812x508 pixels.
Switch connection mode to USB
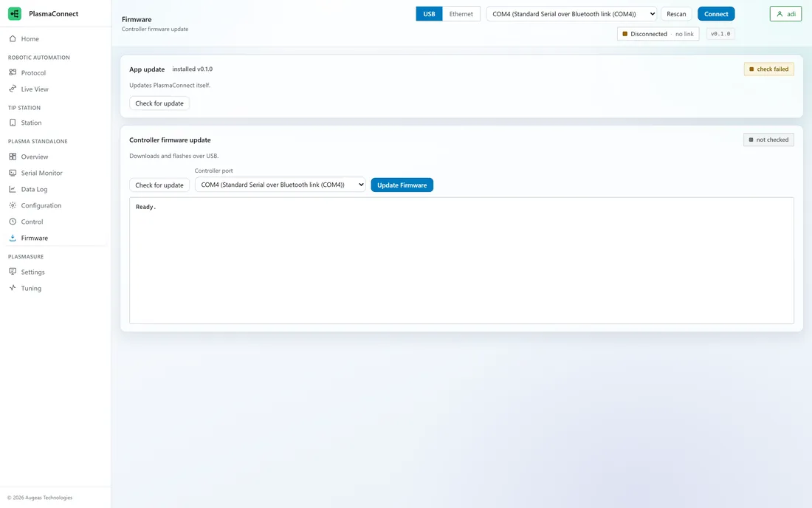[x=430, y=14]
